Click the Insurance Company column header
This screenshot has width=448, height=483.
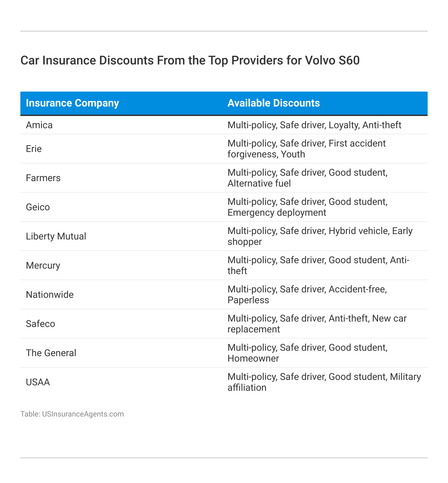[72, 103]
